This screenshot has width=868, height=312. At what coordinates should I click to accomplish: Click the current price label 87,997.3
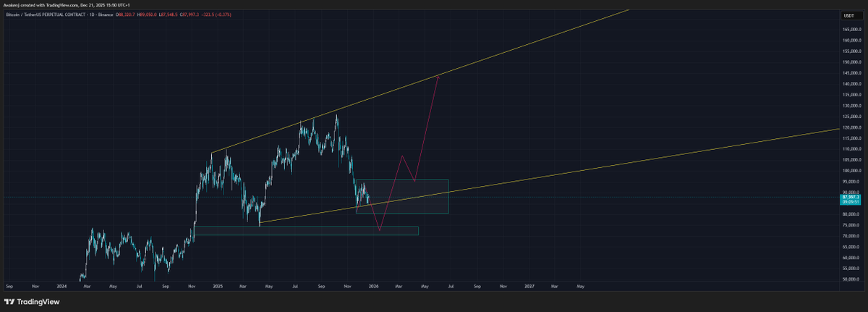pos(850,197)
